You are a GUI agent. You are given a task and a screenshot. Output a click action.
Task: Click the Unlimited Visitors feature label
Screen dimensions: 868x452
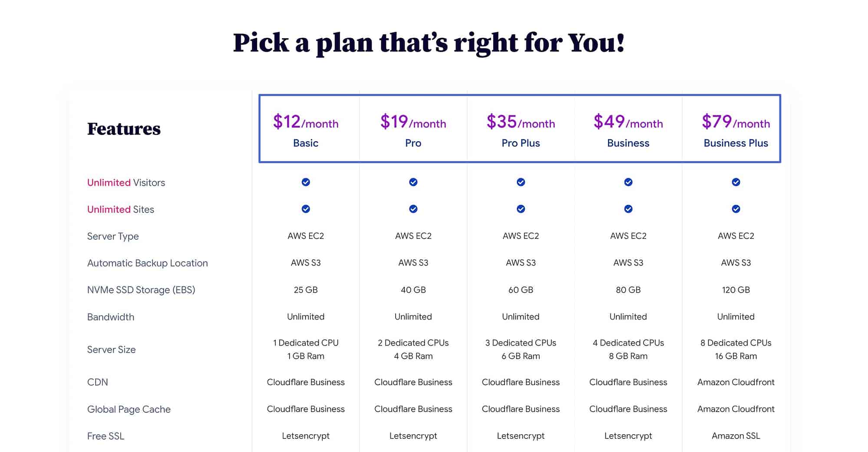click(126, 182)
